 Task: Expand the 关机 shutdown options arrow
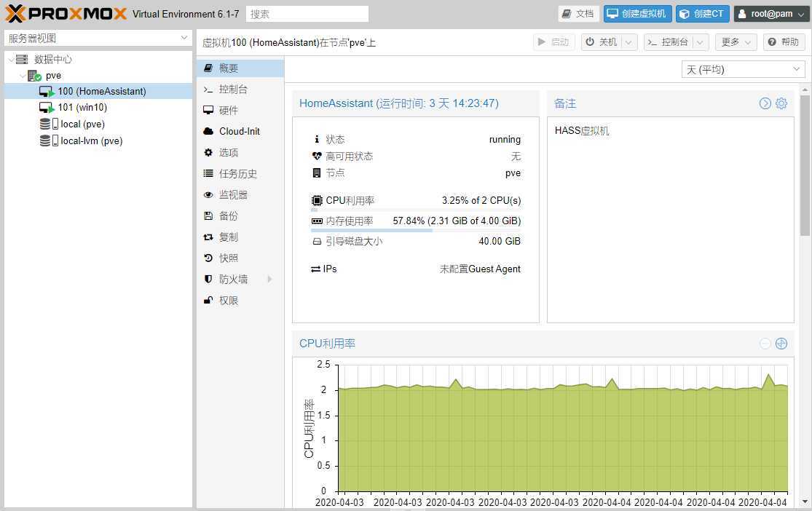[628, 42]
